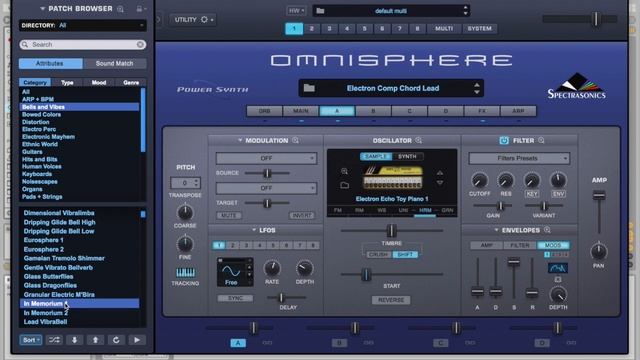Open the modulation Target dropdown
Screen dimensions: 640x360
point(266,188)
